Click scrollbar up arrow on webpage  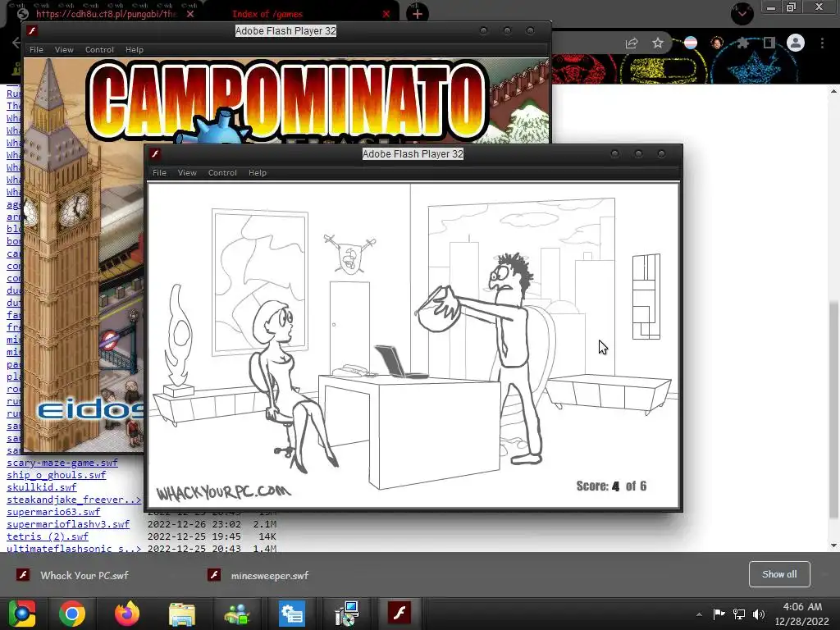pos(833,91)
